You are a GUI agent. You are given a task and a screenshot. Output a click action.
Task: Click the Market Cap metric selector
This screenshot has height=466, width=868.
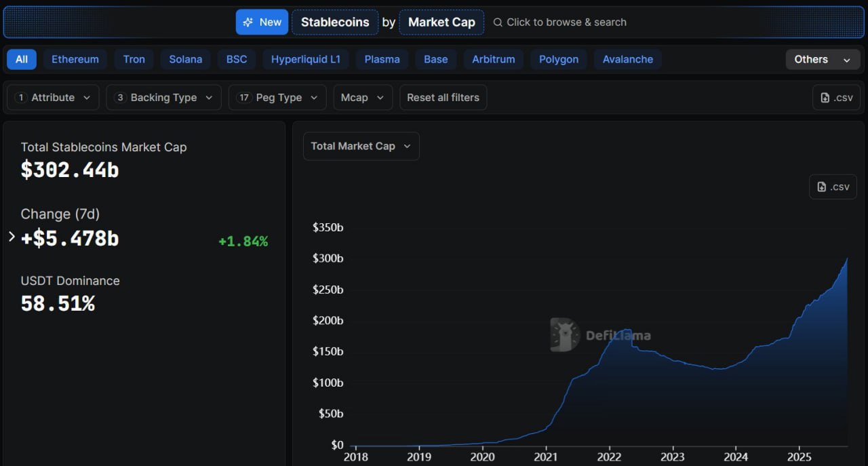tap(441, 22)
